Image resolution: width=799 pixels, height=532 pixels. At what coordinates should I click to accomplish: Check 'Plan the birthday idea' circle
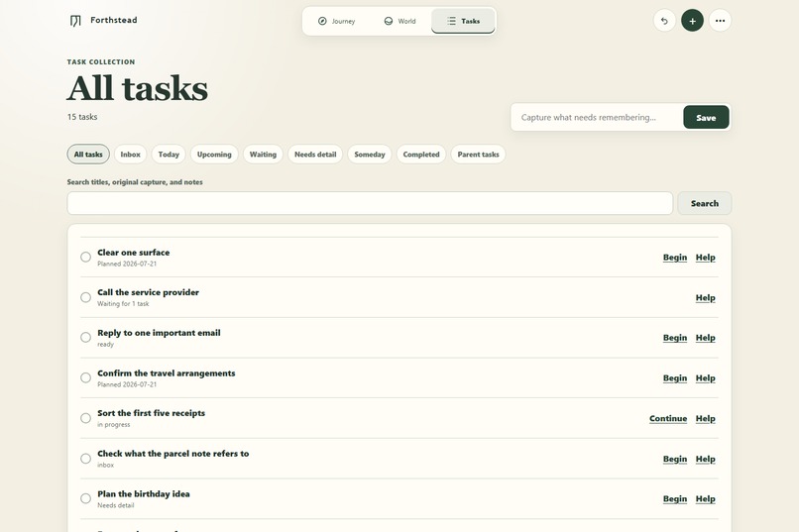coord(85,498)
